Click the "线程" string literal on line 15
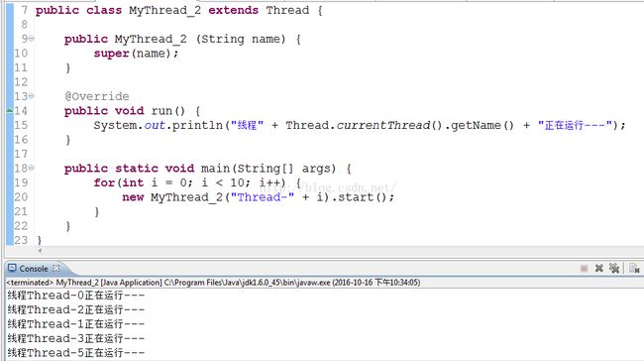Viewport: 644px width, 361px height. coord(248,125)
